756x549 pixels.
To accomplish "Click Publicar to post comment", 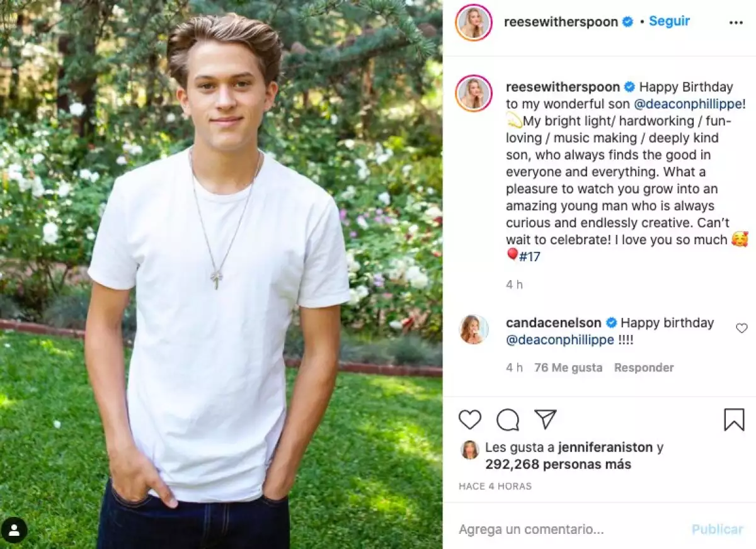I will (x=717, y=529).
